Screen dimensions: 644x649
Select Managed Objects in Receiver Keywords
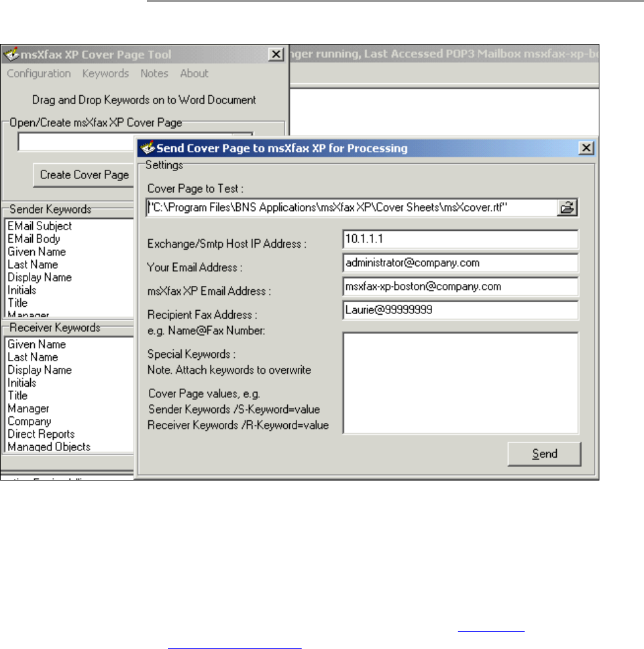(49, 447)
